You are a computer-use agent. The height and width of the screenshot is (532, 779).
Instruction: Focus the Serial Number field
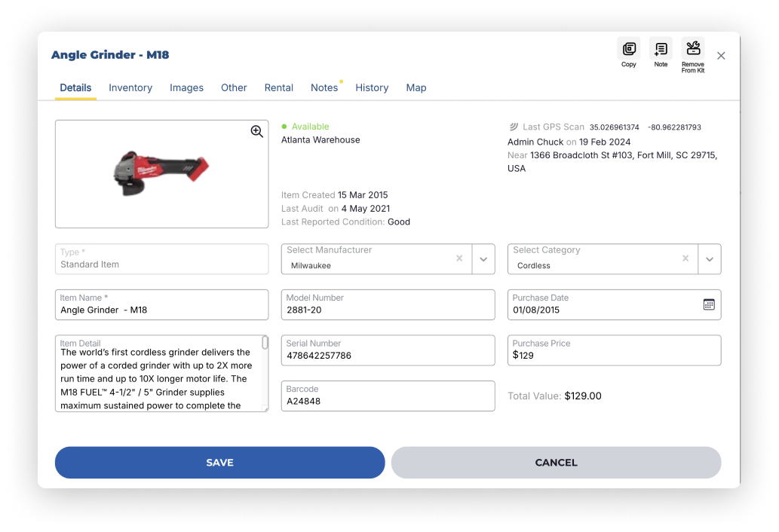[x=388, y=350]
